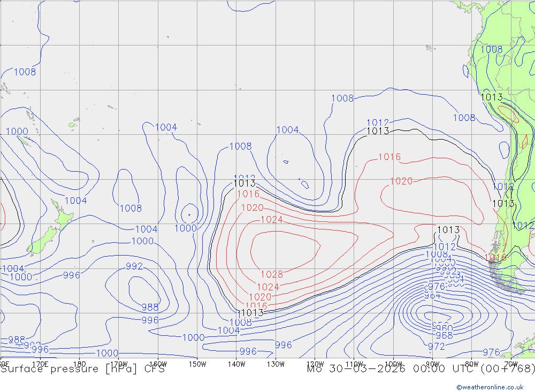Click the 180 longitude axis label

(x=79, y=364)
